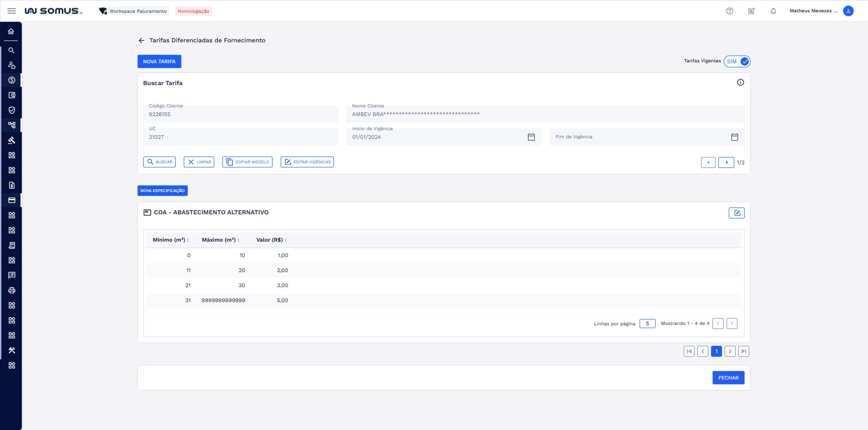Open the printer icon in sidebar
Image resolution: width=868 pixels, height=430 pixels.
pos(12,290)
